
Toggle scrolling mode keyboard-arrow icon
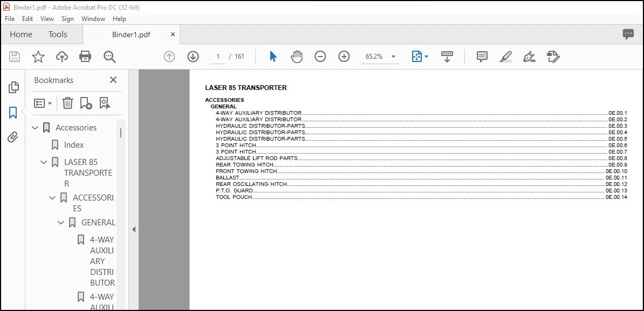[x=447, y=57]
